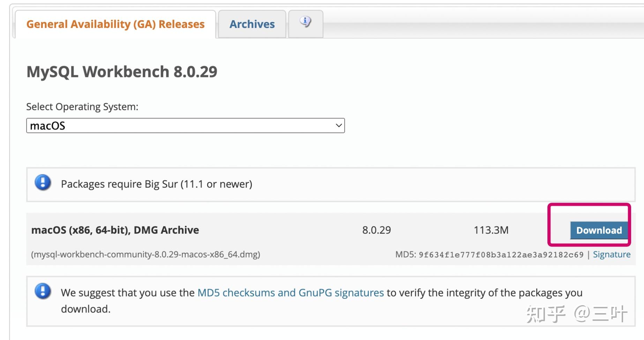This screenshot has width=644, height=340.
Task: Click the MD5 hash value text
Action: pyautogui.click(x=501, y=255)
